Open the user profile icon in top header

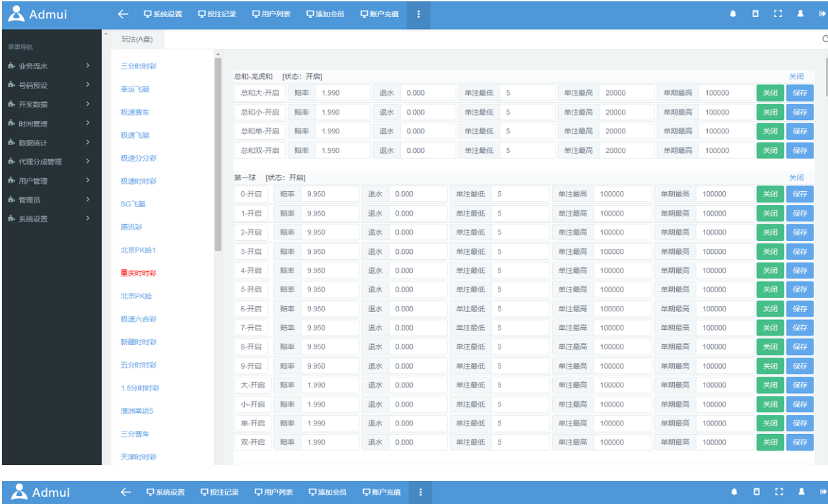(800, 14)
